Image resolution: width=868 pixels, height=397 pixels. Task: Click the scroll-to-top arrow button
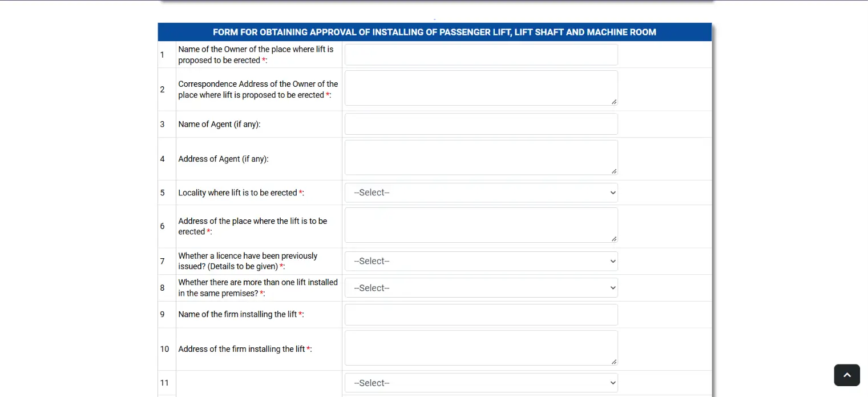point(847,375)
